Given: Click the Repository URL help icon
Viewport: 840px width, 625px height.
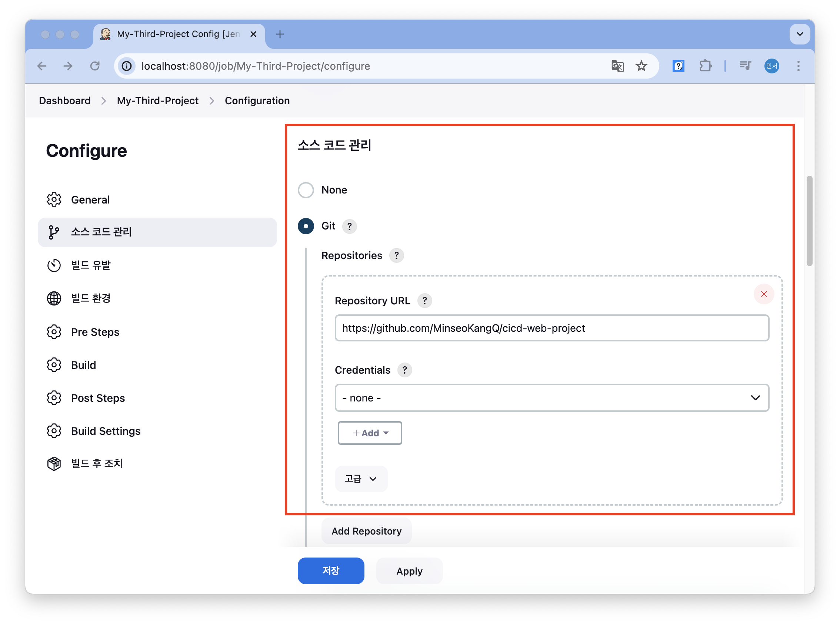Looking at the screenshot, I should tap(424, 301).
